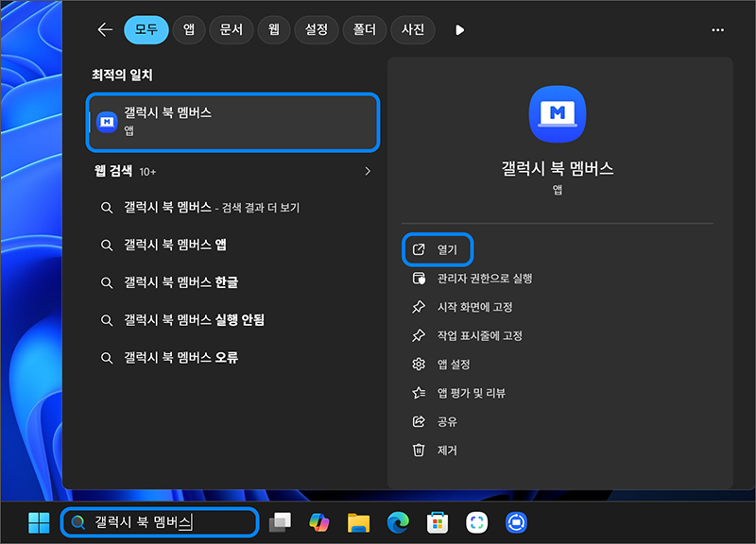Click the magnifier icon beside 갤럭시 북 멤버스 한글
The width and height of the screenshot is (756, 544).
[107, 282]
